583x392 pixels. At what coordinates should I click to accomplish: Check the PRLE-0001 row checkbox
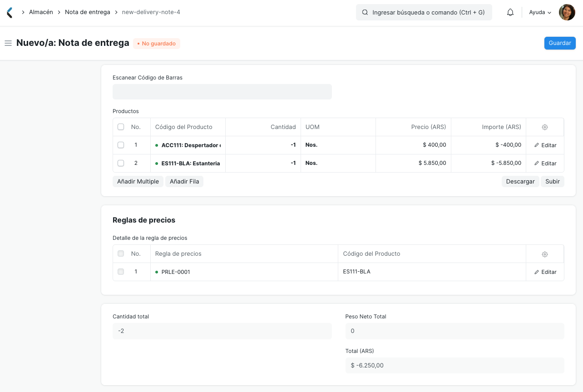[x=121, y=272]
